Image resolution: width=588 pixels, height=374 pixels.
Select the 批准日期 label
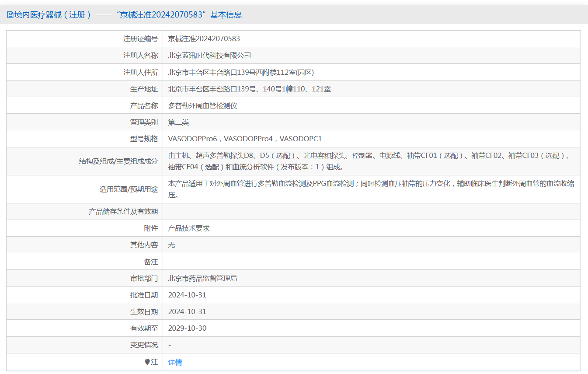tap(144, 295)
